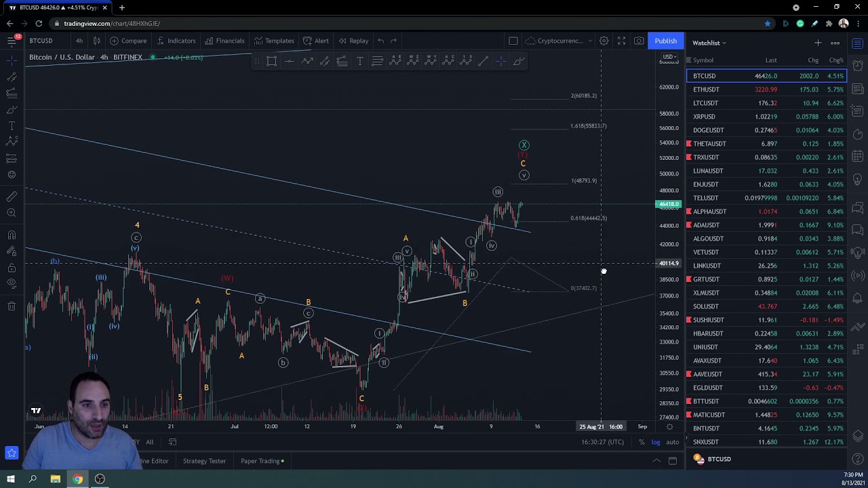This screenshot has height=488, width=868.
Task: Open a new Chrome tab
Action: [x=121, y=7]
